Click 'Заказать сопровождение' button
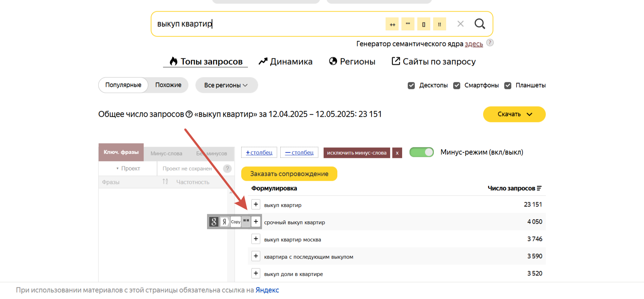This screenshot has width=644, height=299. (x=289, y=174)
